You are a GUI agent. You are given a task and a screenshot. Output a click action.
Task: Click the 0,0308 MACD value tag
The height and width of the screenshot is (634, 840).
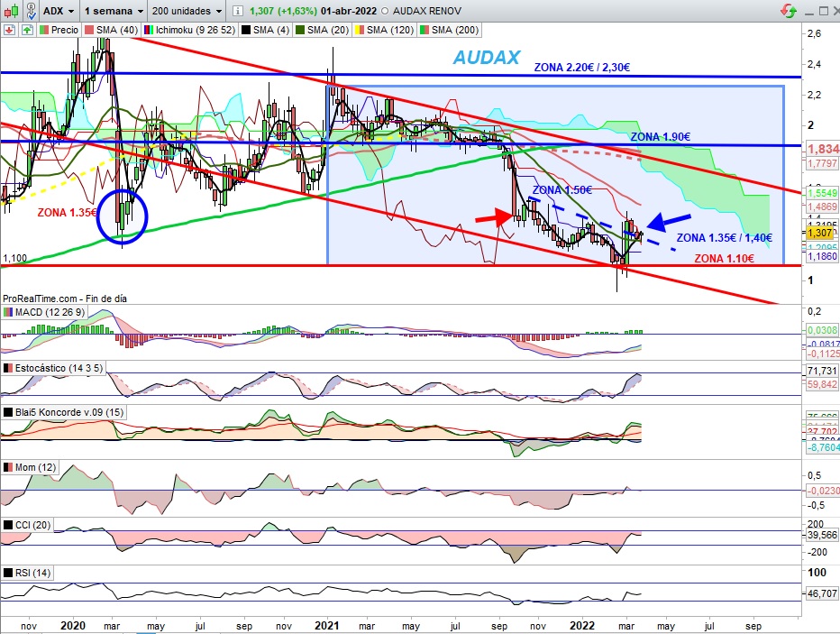[x=822, y=330]
